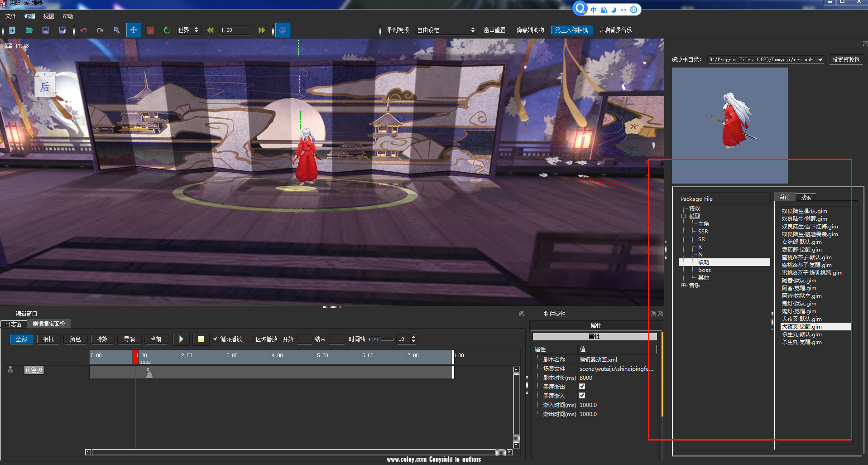
Task: Select the pointer selection tool
Action: [x=117, y=30]
